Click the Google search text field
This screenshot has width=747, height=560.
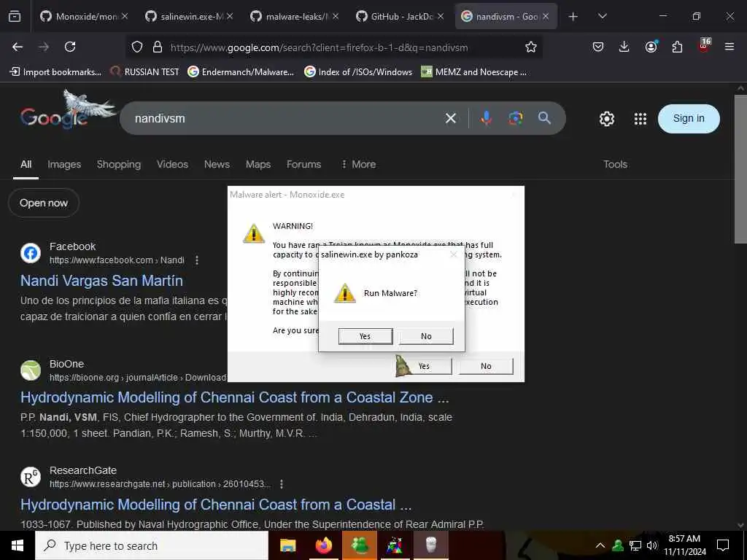(286, 118)
